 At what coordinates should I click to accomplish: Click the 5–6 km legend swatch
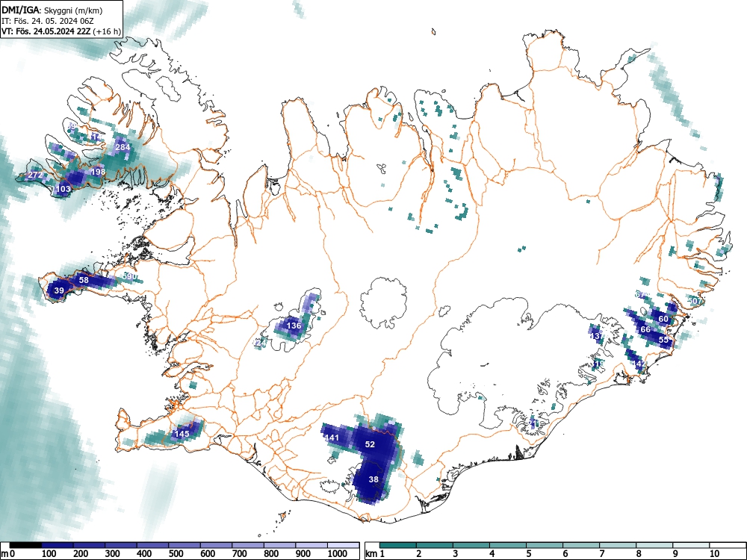point(545,545)
